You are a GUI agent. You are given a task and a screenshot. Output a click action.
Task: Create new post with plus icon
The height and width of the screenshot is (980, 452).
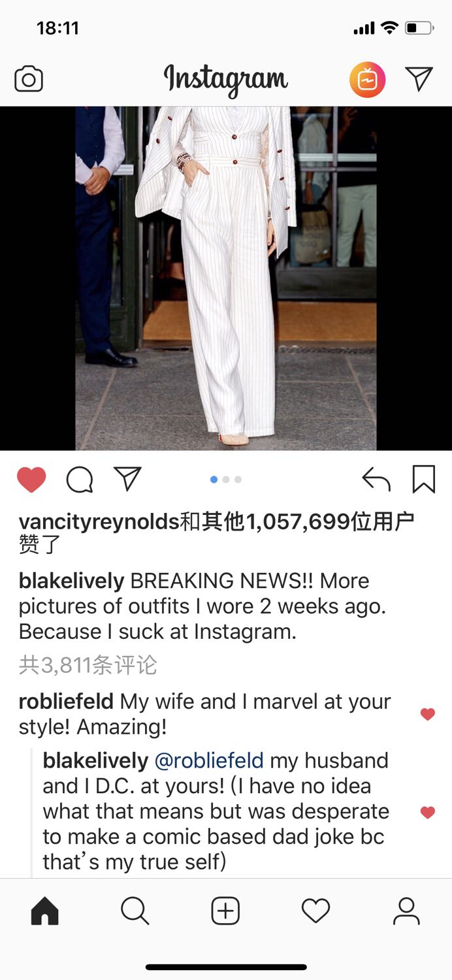coord(225,911)
